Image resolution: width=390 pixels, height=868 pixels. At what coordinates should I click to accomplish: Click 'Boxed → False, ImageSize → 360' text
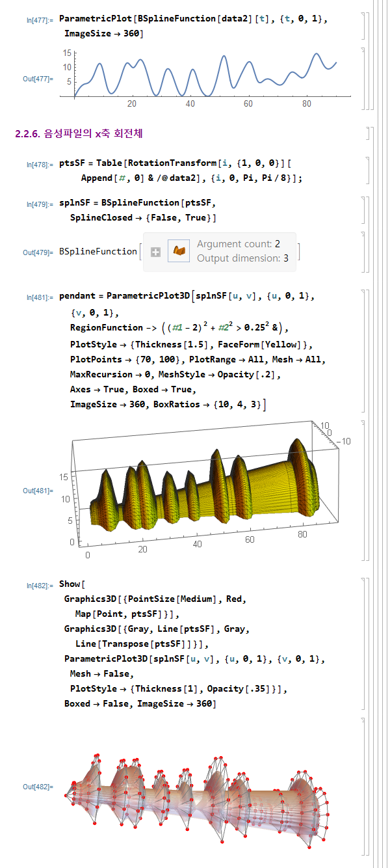140,703
